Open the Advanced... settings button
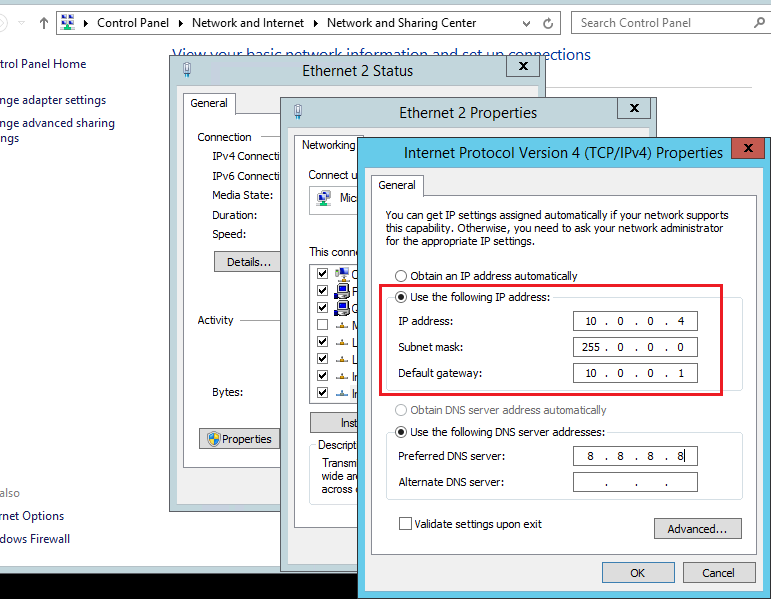The image size is (771, 599). (x=697, y=529)
